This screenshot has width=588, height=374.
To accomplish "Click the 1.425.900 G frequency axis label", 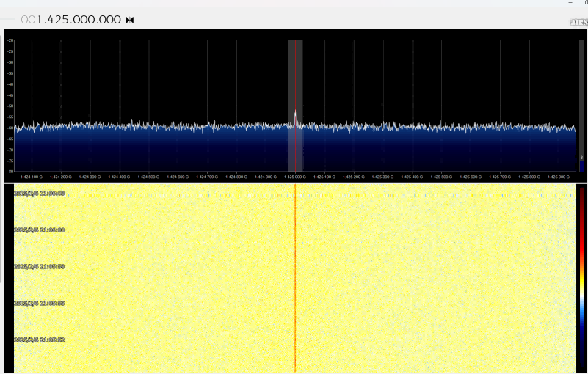I will [x=559, y=177].
